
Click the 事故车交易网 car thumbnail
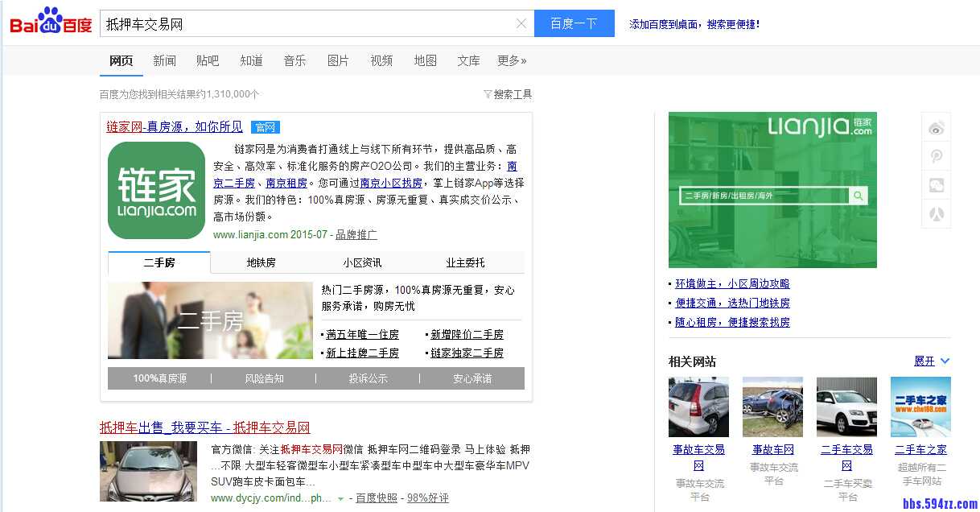[x=698, y=407]
